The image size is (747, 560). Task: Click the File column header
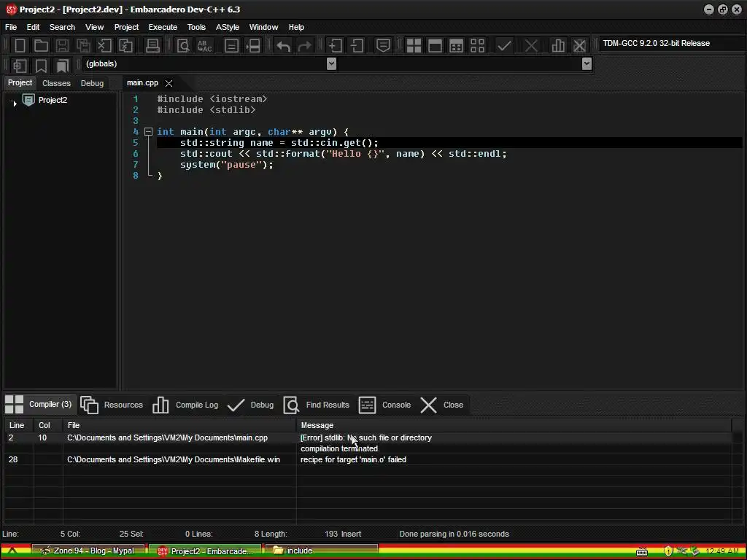[x=179, y=425]
